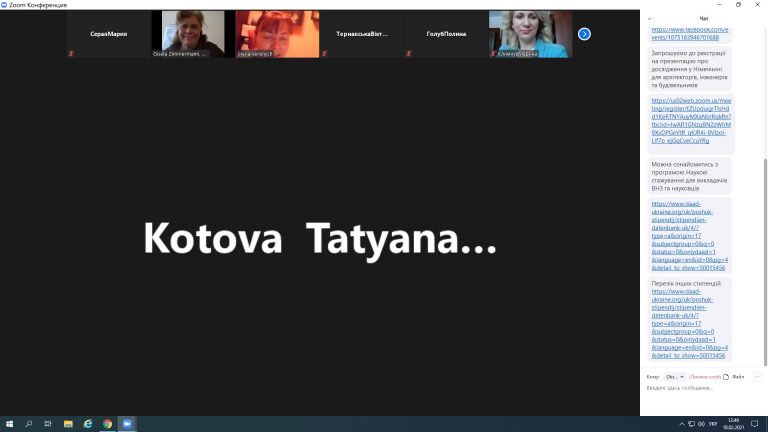Open the us02web.zoom.us registration link

click(x=691, y=121)
